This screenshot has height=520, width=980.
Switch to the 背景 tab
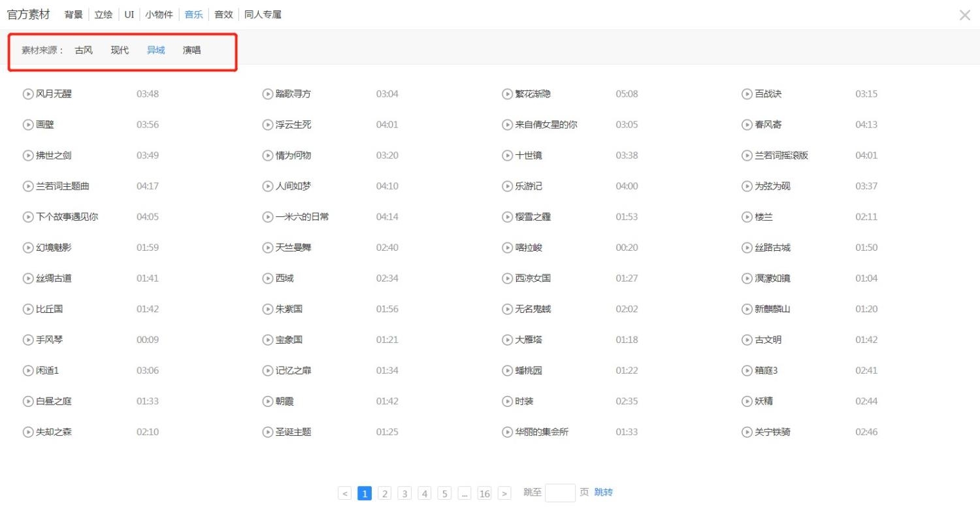coord(74,14)
